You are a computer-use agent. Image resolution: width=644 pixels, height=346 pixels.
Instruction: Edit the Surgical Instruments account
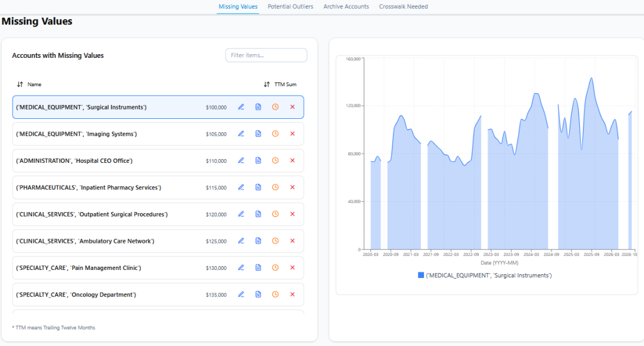click(241, 107)
